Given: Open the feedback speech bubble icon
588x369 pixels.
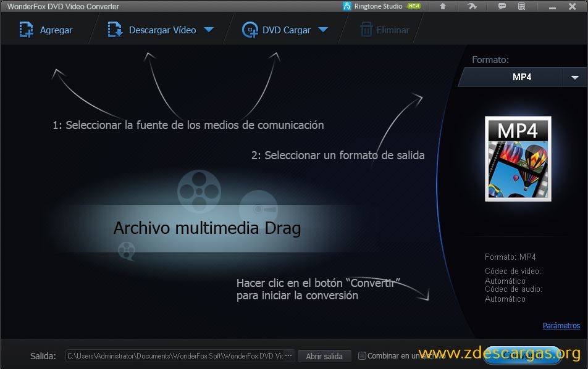Looking at the screenshot, I should coord(502,6).
